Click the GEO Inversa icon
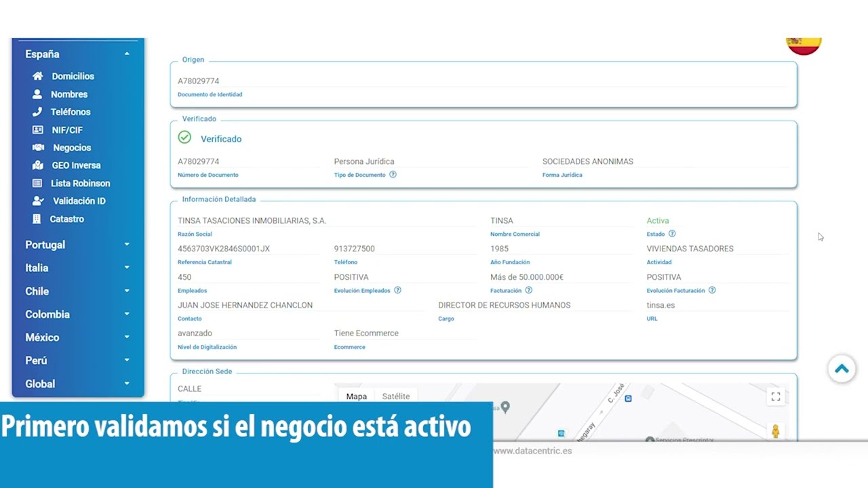 (38, 165)
